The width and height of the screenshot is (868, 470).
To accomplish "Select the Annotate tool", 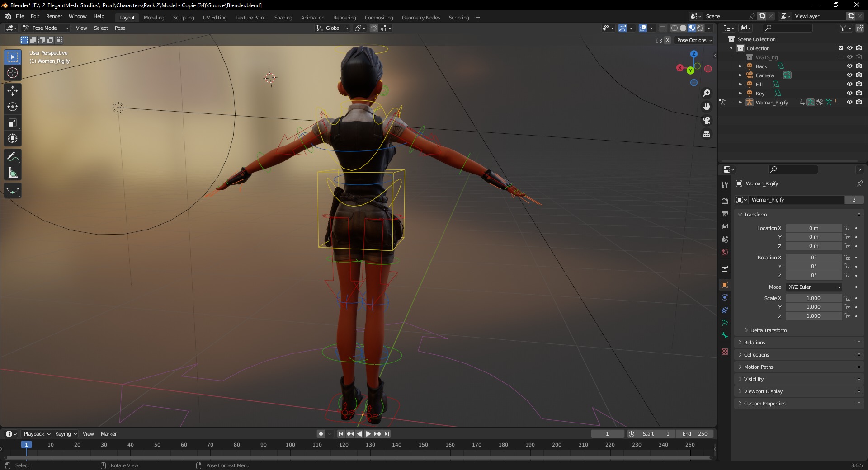I will click(x=13, y=157).
